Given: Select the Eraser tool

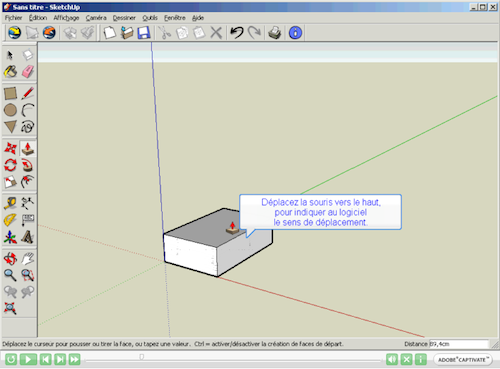Looking at the screenshot, I should coord(28,72).
